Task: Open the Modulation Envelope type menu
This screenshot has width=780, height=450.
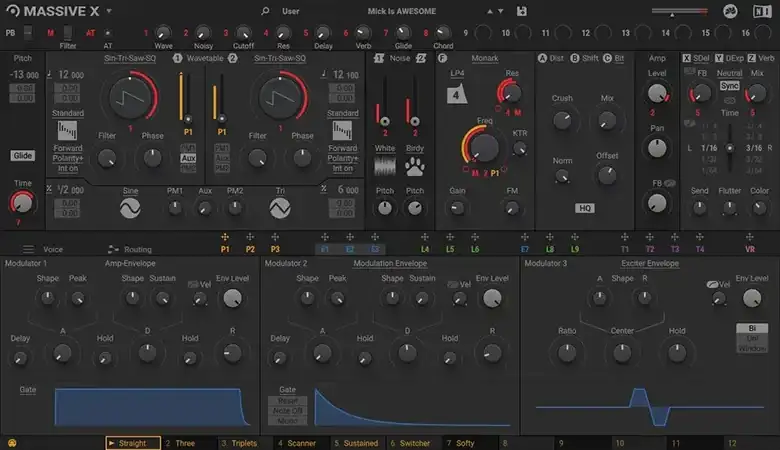Action: 390,263
